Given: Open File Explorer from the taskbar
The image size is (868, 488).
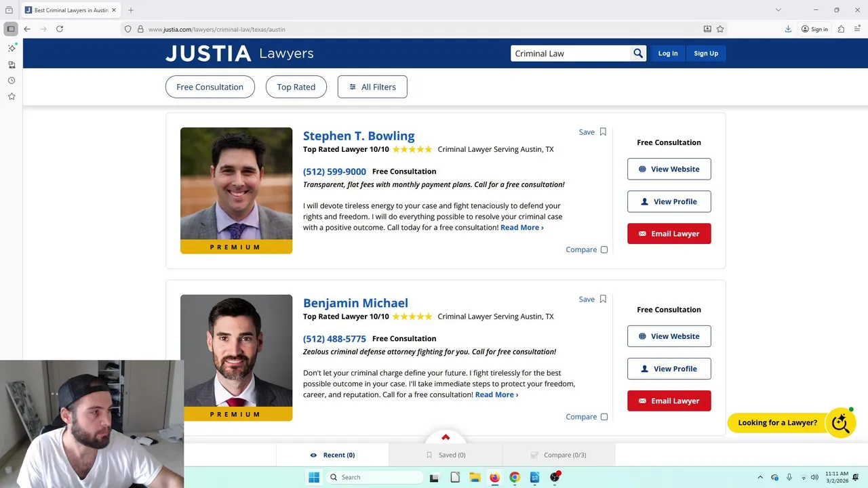Looking at the screenshot, I should coord(475,477).
